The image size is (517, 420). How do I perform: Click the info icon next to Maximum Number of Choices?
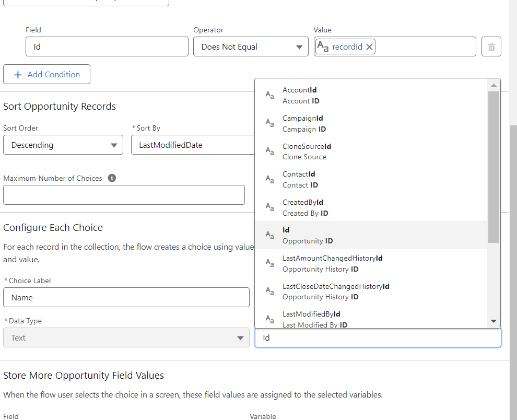[x=112, y=178]
